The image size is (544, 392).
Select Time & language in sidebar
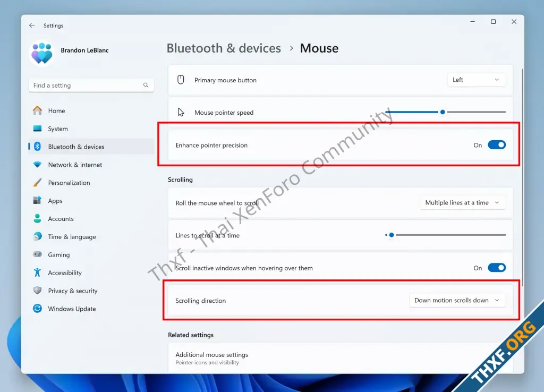pyautogui.click(x=91, y=237)
